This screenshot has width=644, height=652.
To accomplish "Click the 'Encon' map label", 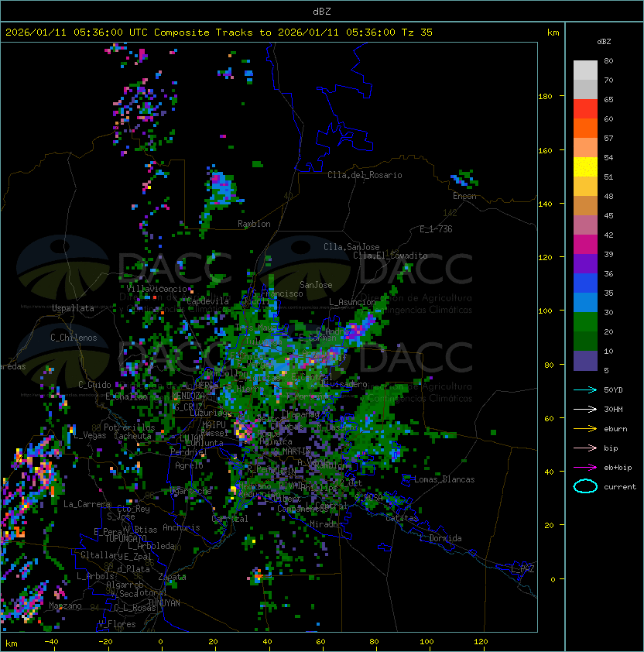I will coord(464,196).
